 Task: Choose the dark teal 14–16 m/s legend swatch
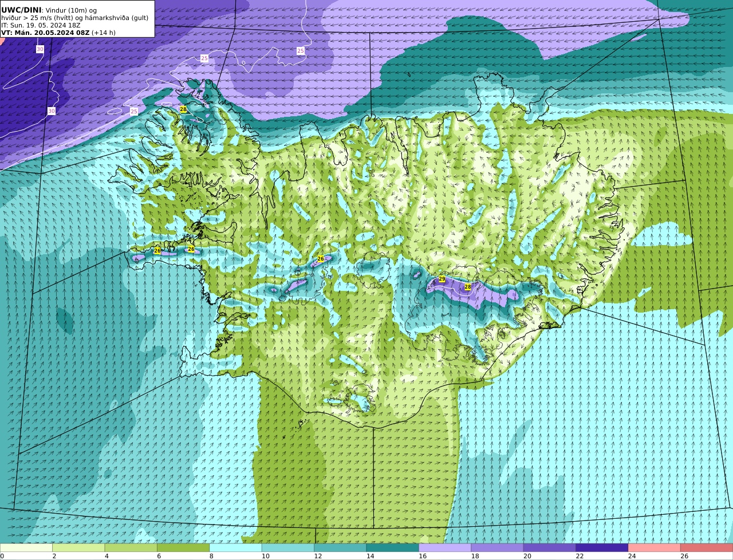[393, 547]
